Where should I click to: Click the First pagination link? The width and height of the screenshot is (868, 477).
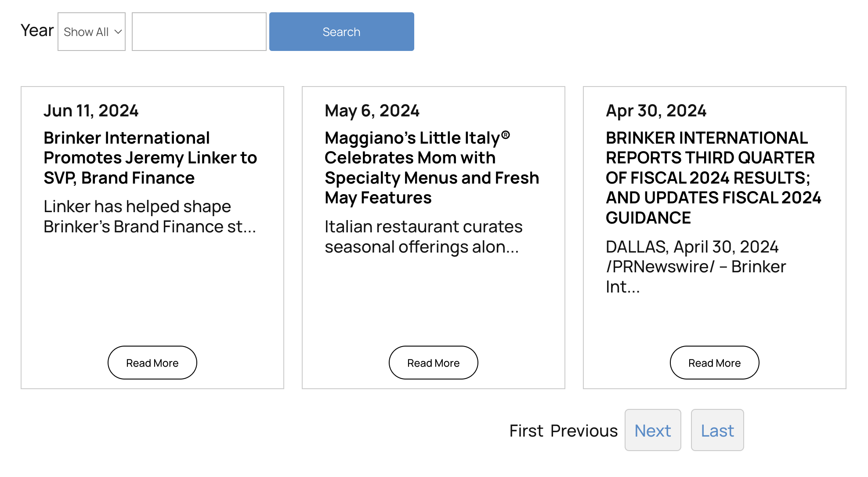click(x=526, y=431)
